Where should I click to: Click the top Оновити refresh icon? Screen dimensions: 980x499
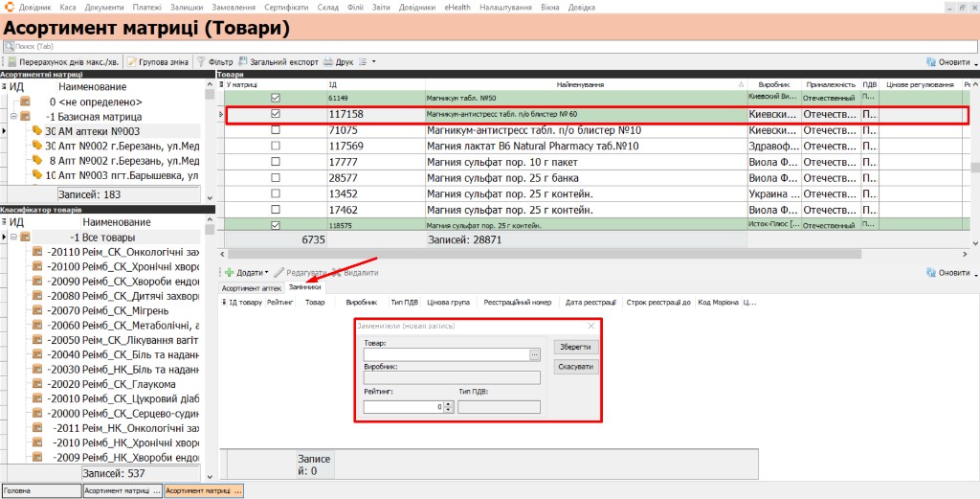(x=931, y=62)
